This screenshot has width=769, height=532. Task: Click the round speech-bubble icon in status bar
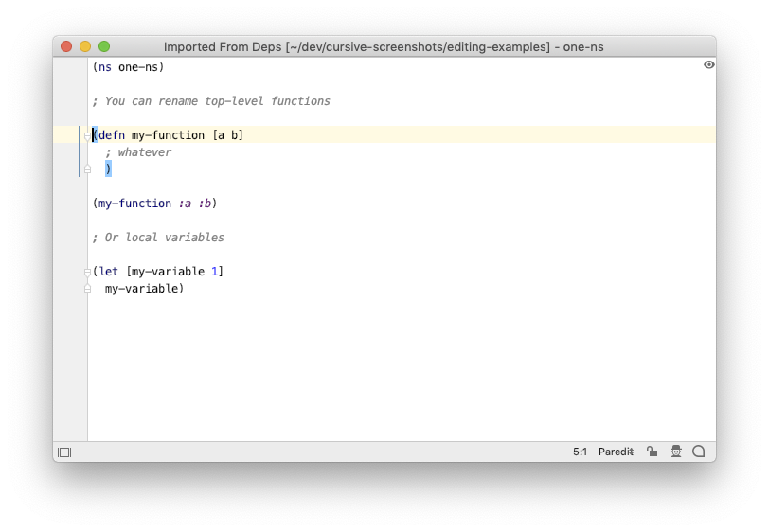click(698, 452)
